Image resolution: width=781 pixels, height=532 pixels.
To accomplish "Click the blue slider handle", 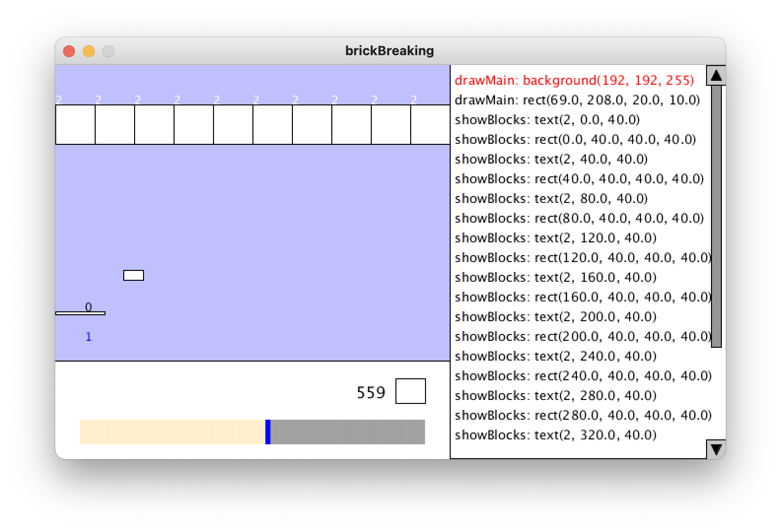I will pos(268,432).
